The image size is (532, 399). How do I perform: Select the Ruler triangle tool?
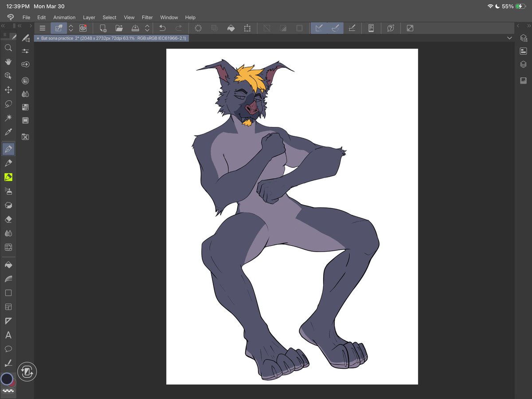tap(8, 321)
